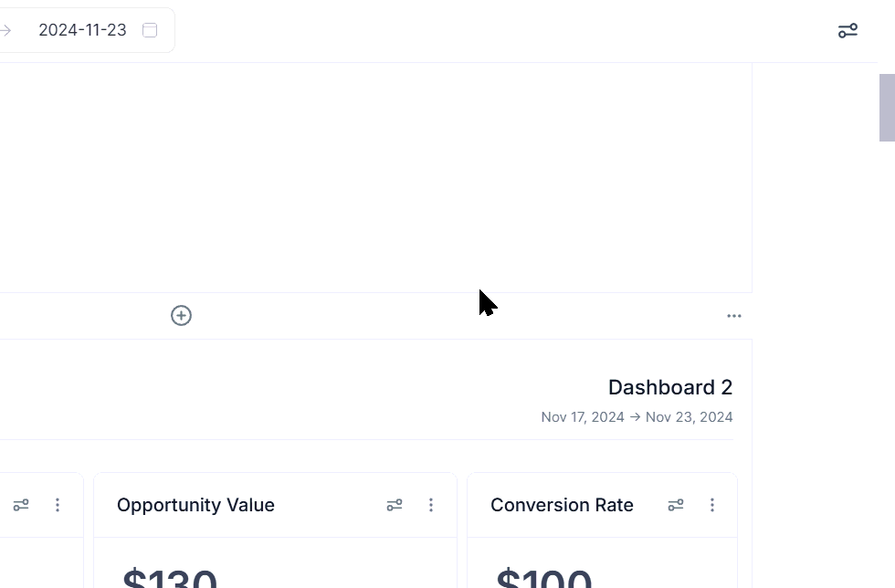
Task: Open the Conversion Rate card's kebab menu
Action: point(712,505)
